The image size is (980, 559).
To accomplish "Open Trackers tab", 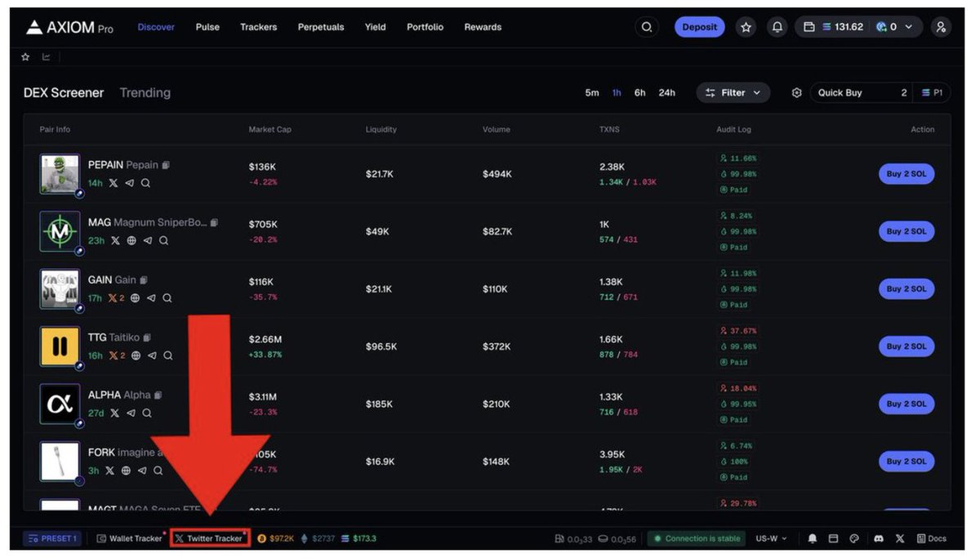I will point(258,27).
